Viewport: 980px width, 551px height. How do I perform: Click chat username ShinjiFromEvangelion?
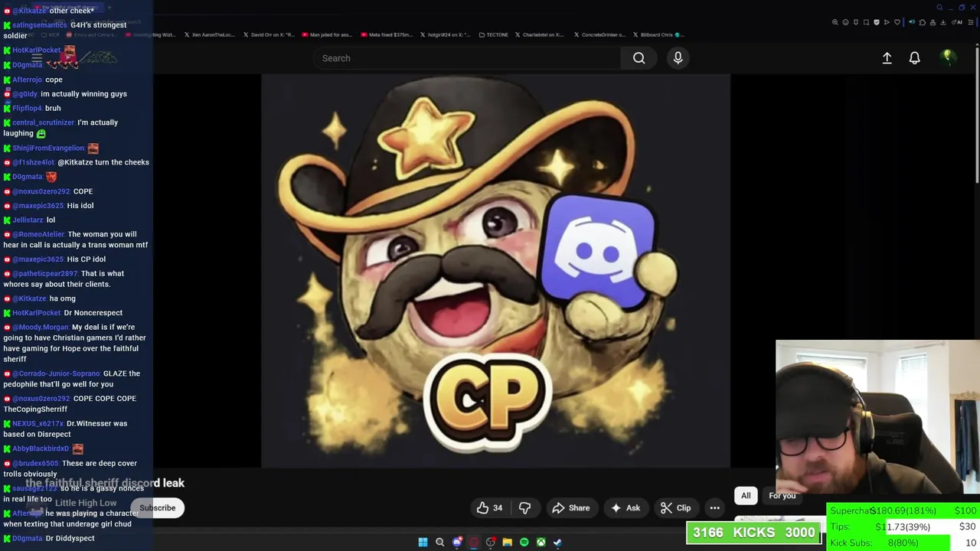pyautogui.click(x=48, y=148)
